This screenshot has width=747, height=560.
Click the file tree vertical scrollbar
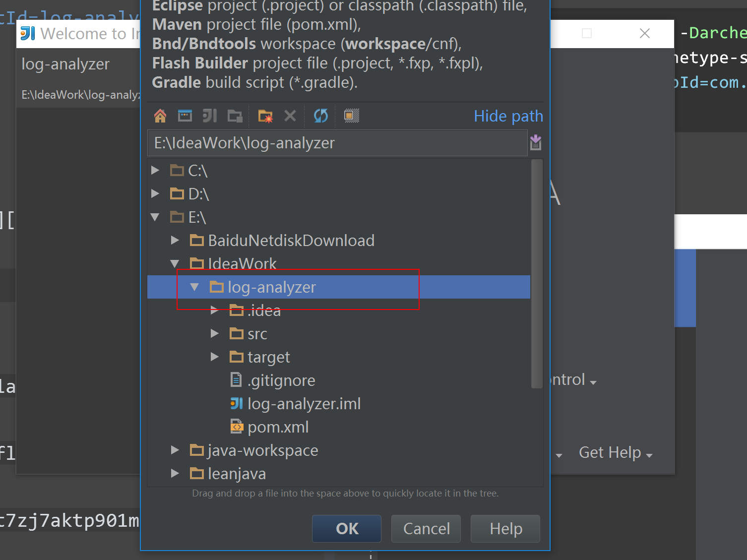[x=537, y=273]
